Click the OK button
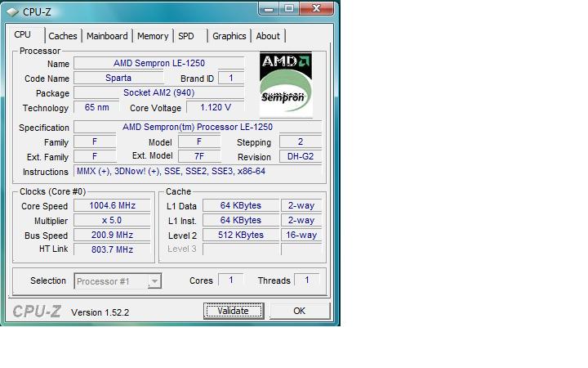588x368 pixels. [x=299, y=311]
